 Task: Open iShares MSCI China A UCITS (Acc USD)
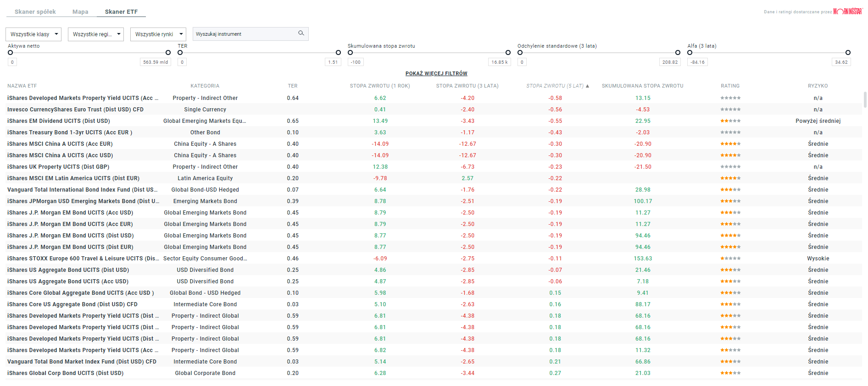[60, 155]
